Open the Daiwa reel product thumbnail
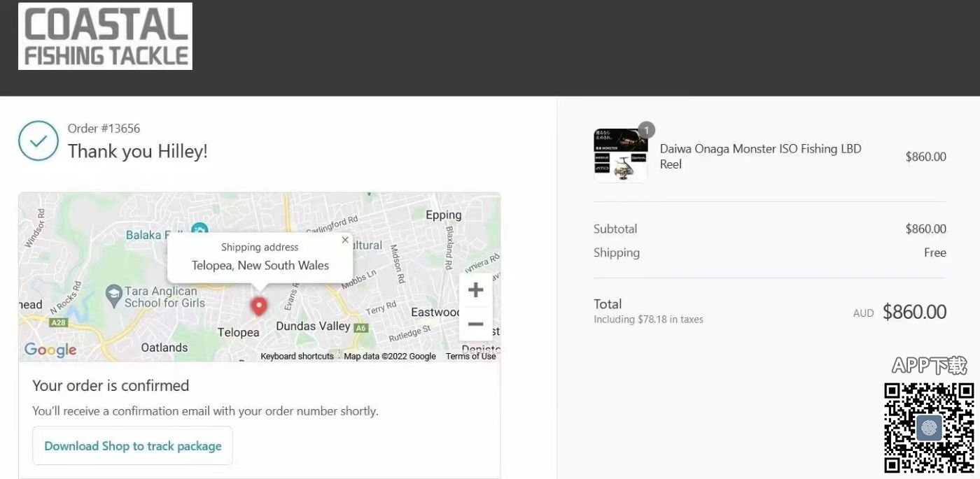 pos(620,156)
